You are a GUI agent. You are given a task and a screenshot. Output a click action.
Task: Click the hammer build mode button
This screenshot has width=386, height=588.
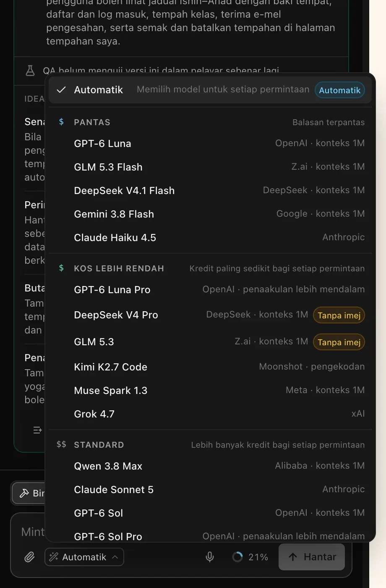click(x=29, y=493)
